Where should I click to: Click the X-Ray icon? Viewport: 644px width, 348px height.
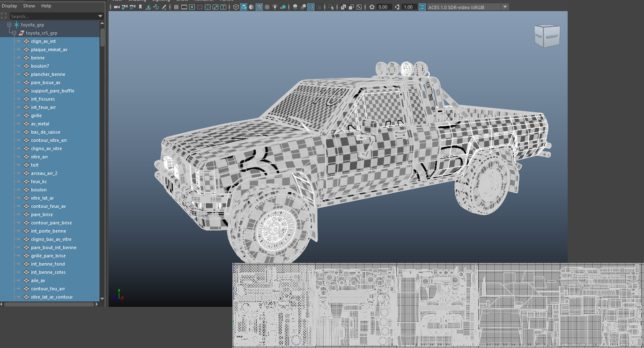[343, 7]
